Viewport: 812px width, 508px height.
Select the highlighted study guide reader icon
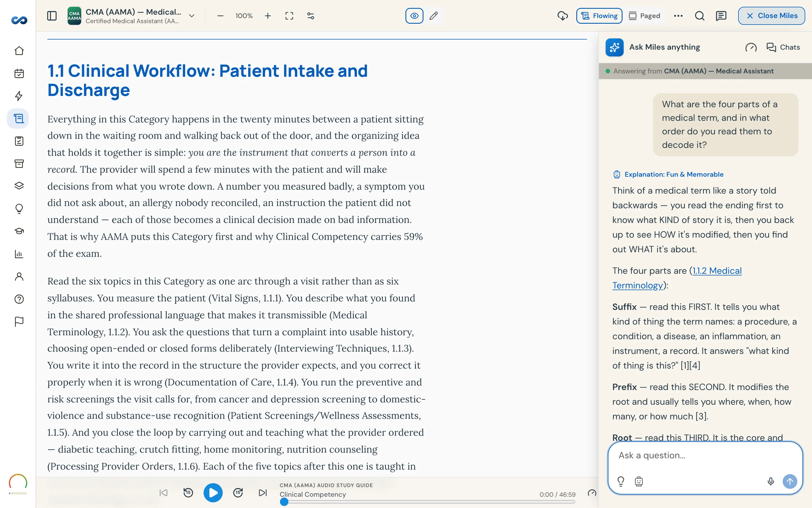[x=18, y=119]
